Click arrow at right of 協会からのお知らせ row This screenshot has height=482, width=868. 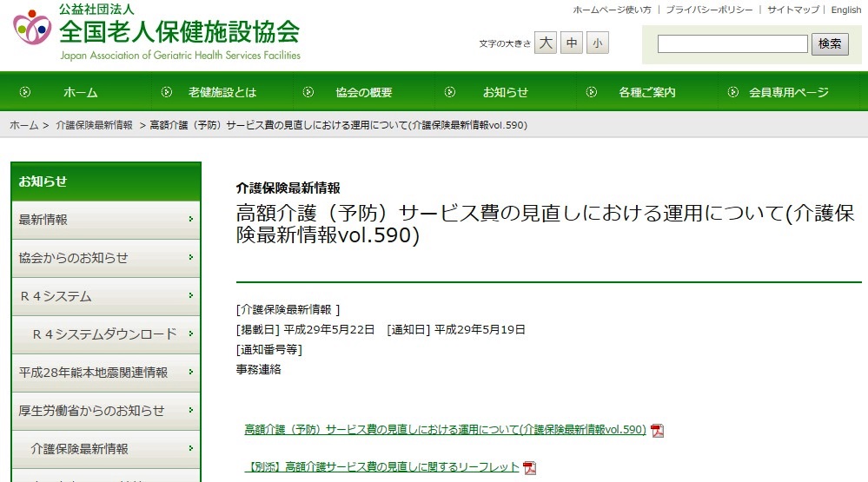(x=190, y=257)
